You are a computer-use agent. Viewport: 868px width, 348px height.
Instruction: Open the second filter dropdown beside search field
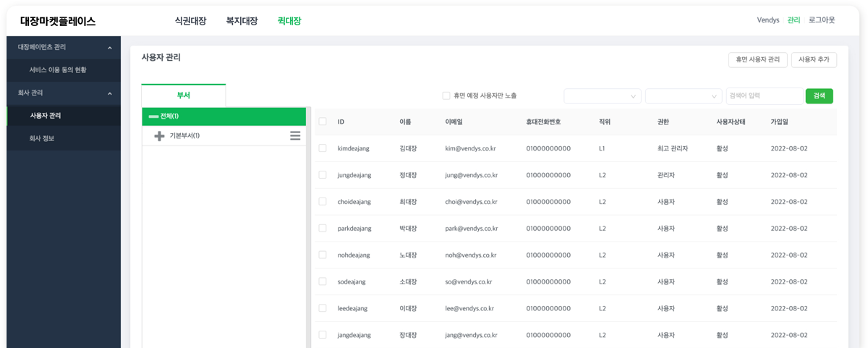[x=683, y=96]
